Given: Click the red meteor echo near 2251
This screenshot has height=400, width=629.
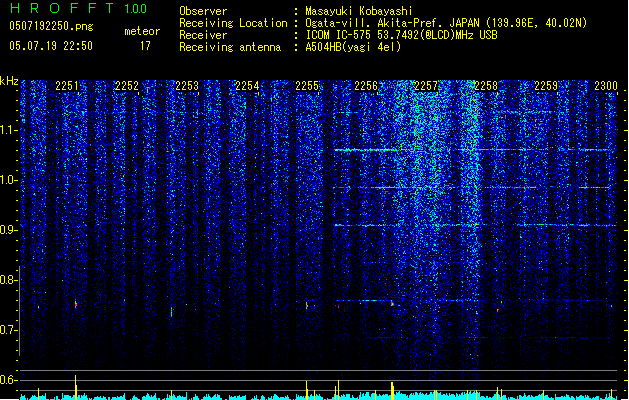Looking at the screenshot, I should [x=75, y=305].
